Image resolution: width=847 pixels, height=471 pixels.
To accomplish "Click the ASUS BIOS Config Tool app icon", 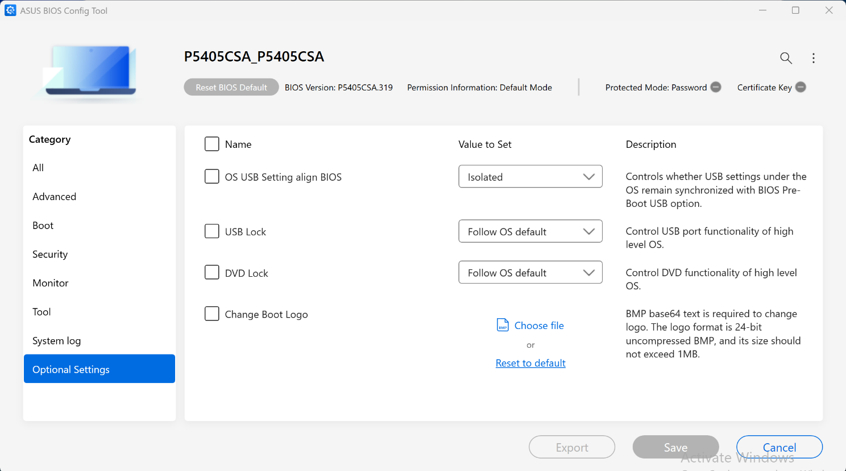I will tap(10, 10).
